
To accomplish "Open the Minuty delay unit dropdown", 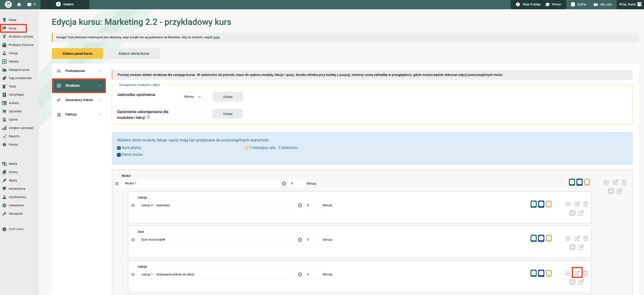I will click(x=193, y=97).
